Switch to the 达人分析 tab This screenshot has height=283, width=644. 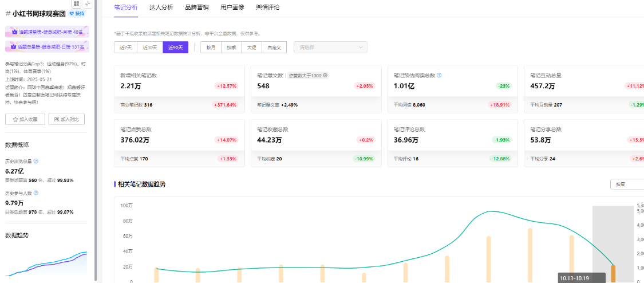(161, 7)
